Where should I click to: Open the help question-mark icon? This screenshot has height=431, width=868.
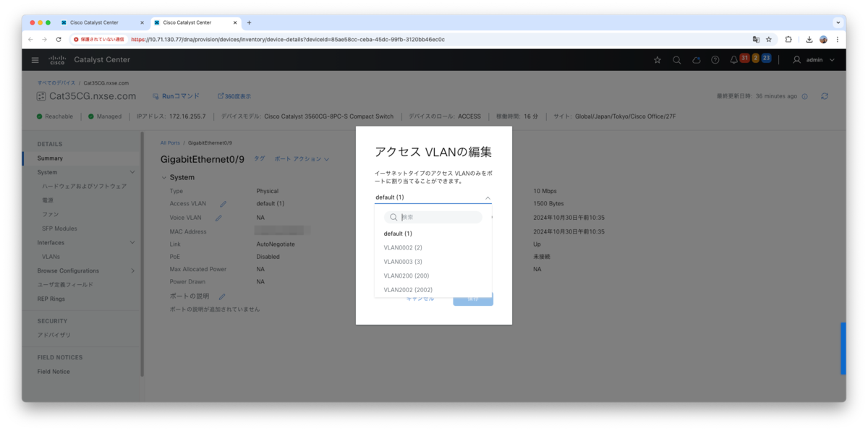click(x=715, y=60)
